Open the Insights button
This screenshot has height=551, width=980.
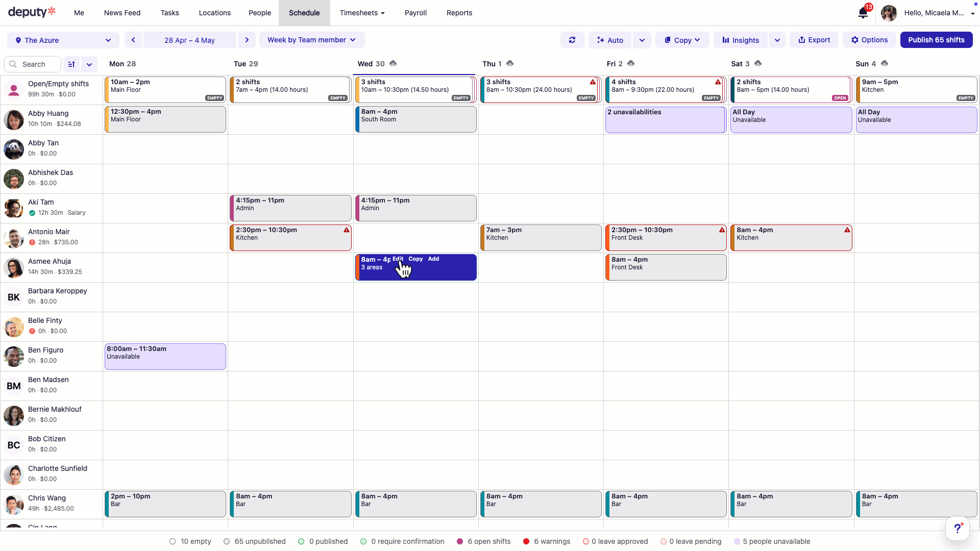[741, 40]
